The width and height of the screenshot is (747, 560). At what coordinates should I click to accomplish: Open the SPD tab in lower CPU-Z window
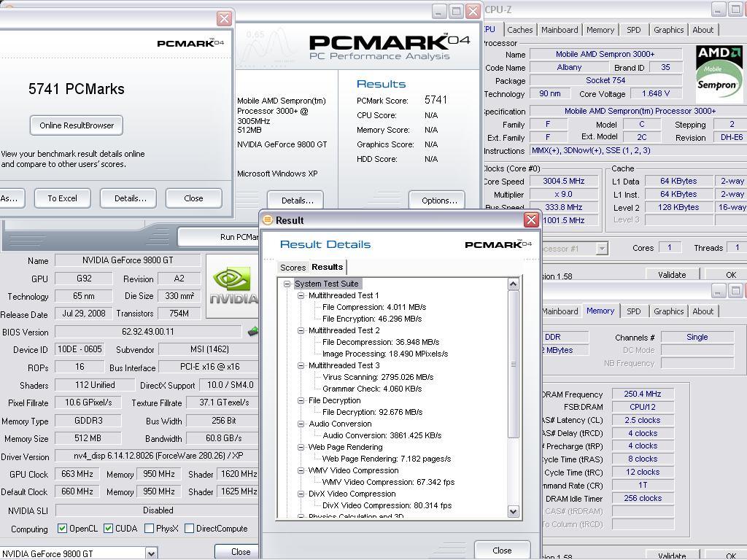pos(634,311)
